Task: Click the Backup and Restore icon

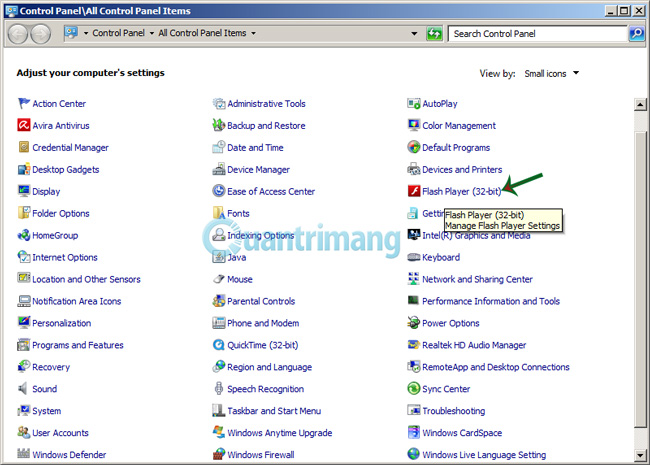Action: 218,125
